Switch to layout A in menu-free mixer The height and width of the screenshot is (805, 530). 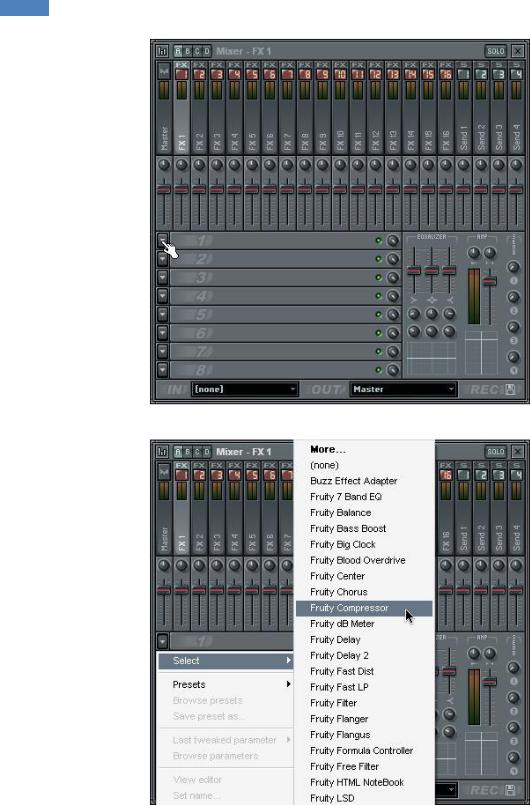click(178, 51)
